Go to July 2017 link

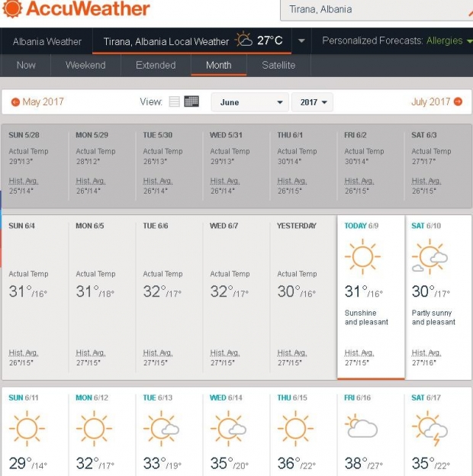coord(431,101)
